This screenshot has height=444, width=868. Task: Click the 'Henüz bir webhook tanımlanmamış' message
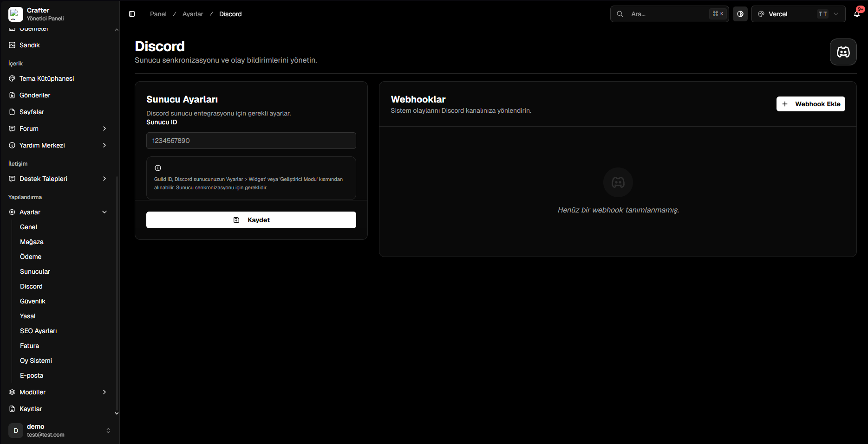pyautogui.click(x=618, y=210)
